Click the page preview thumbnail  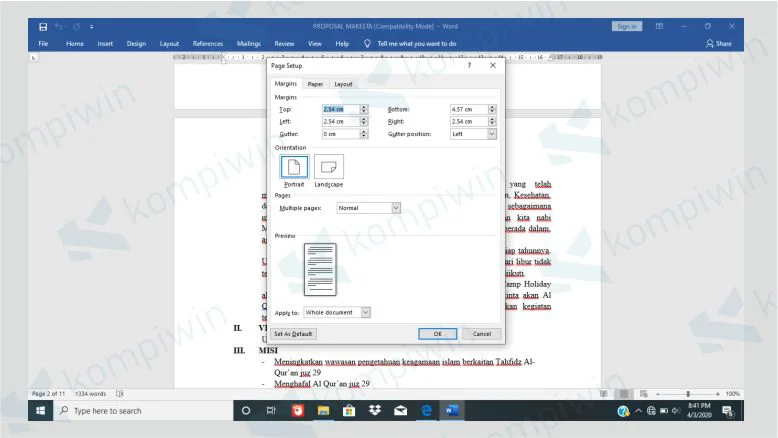click(x=320, y=269)
